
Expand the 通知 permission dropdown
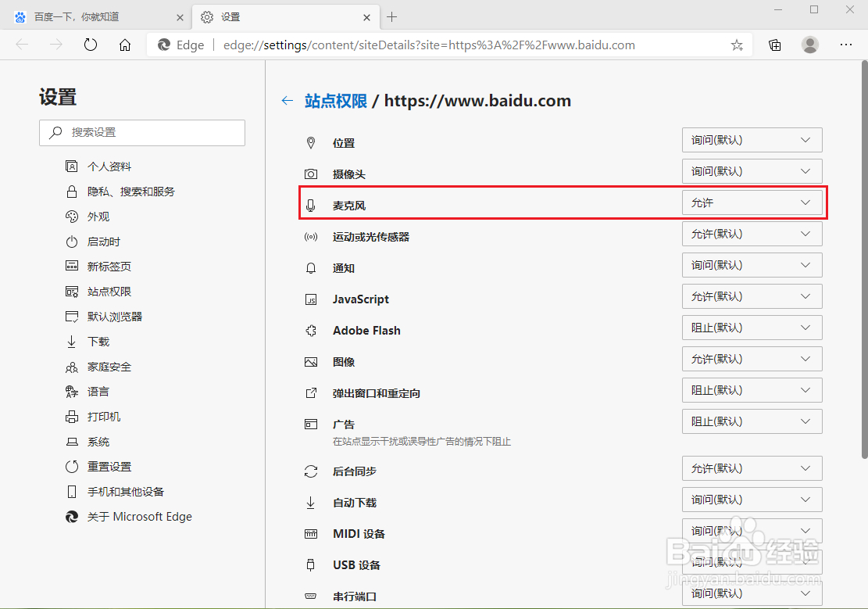(x=752, y=266)
